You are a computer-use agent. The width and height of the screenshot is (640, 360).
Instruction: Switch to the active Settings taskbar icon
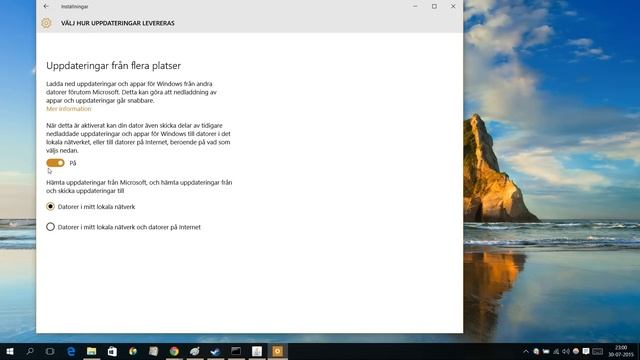278,351
